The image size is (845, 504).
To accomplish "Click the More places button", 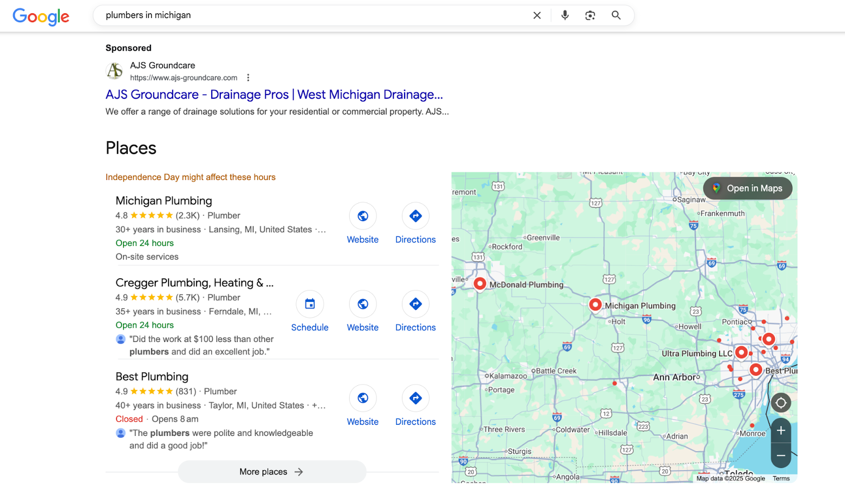I will [271, 471].
